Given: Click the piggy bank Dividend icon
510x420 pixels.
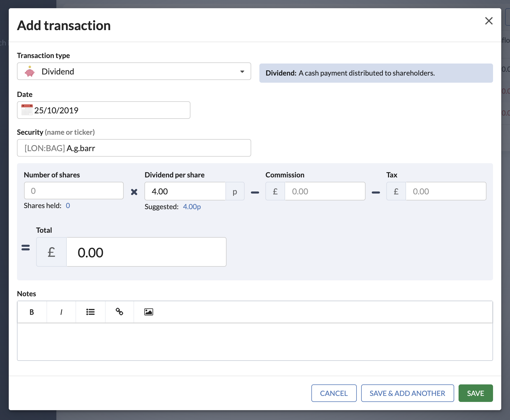Looking at the screenshot, I should (30, 71).
